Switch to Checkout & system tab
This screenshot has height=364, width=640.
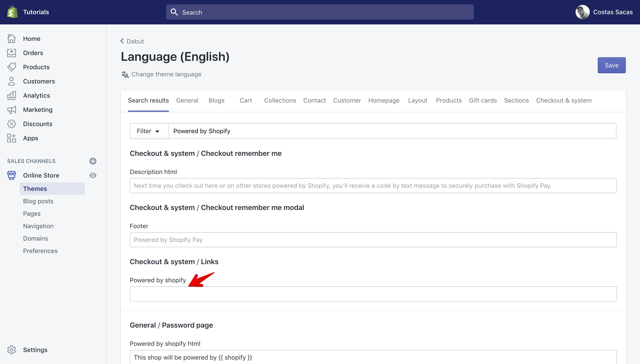tap(564, 101)
